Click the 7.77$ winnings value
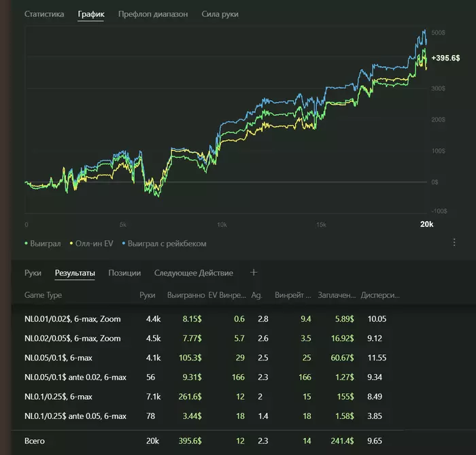This screenshot has width=476, height=455. (192, 339)
